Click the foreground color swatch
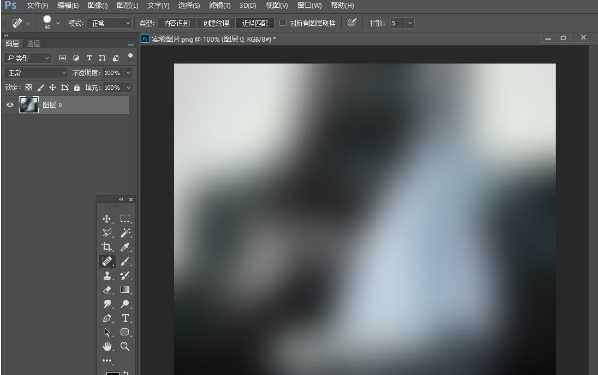 coord(112,373)
